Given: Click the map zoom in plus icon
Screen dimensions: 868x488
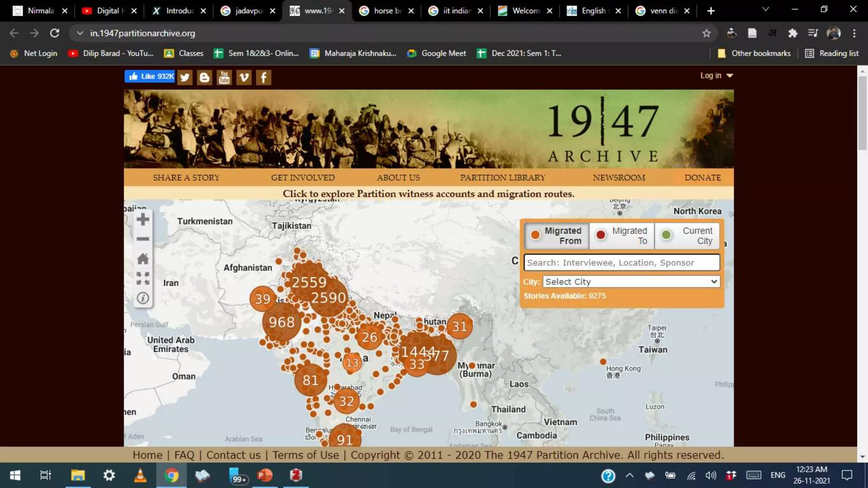Looking at the screenshot, I should point(143,219).
